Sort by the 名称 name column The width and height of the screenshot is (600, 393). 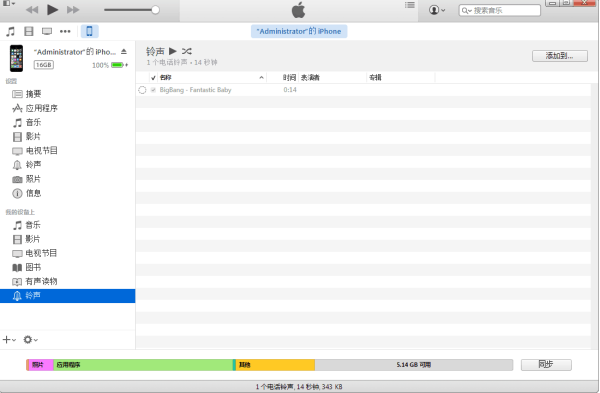(165, 78)
